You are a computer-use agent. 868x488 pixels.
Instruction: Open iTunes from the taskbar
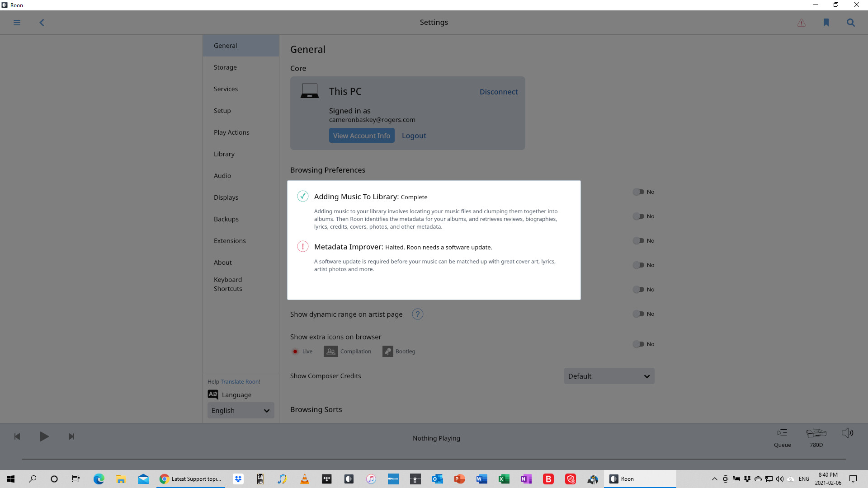(371, 479)
